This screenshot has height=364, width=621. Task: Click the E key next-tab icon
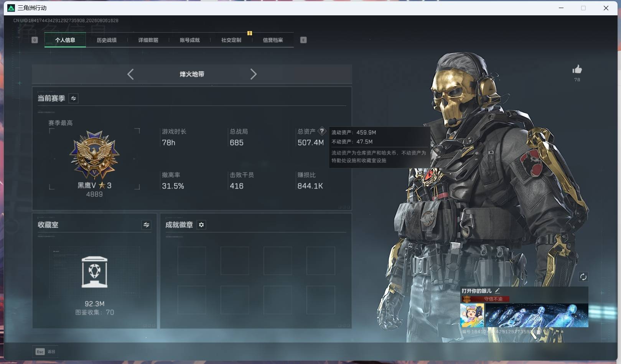coord(303,40)
